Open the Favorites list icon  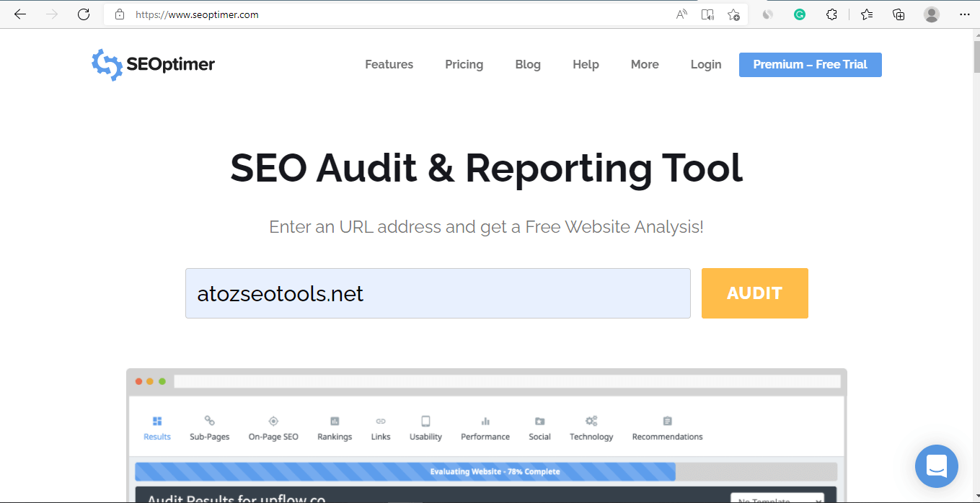tap(867, 14)
